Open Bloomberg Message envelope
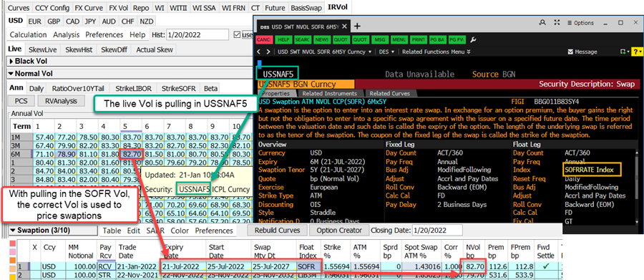This screenshot has width=644, height=280. 582,52
